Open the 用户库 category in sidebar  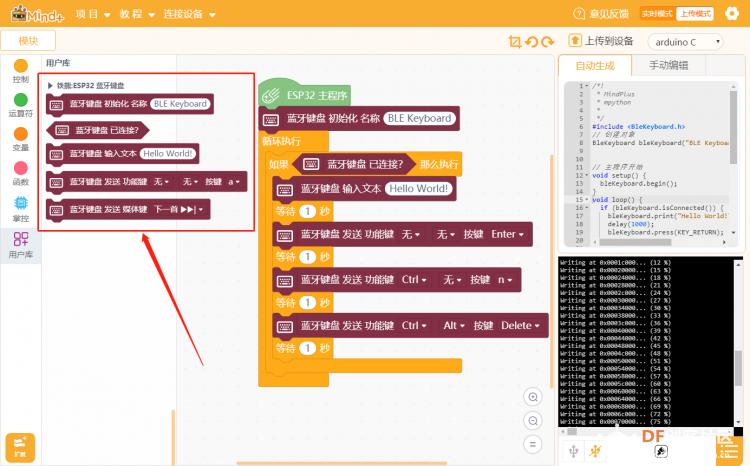coord(21,245)
